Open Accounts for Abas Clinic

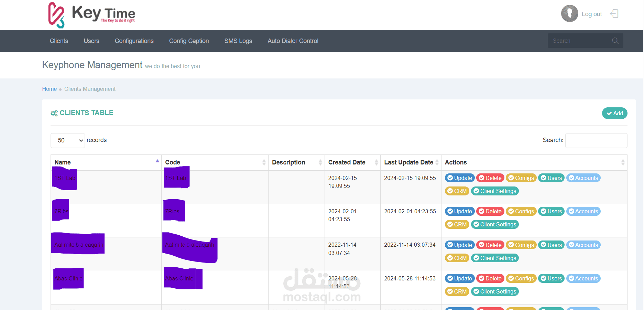(583, 278)
